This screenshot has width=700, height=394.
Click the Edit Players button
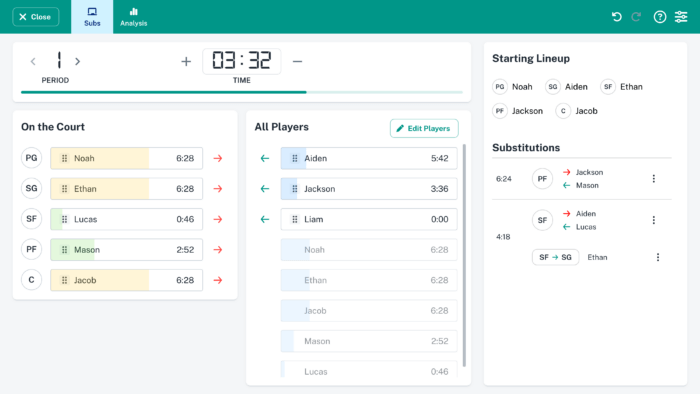[x=424, y=129]
